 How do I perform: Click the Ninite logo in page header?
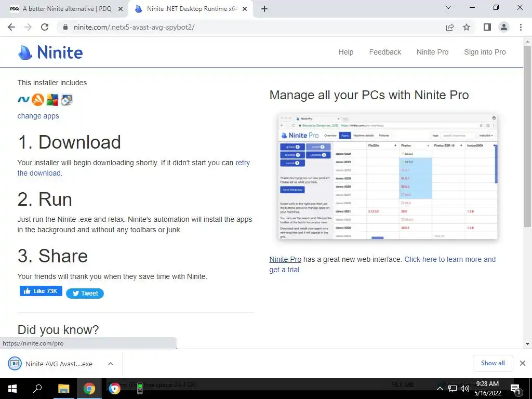pos(50,52)
